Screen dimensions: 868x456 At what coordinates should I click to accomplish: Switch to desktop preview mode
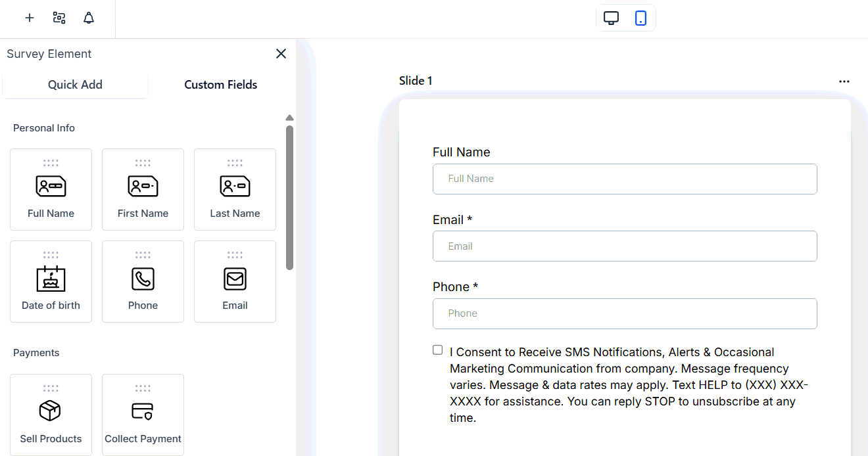(611, 18)
